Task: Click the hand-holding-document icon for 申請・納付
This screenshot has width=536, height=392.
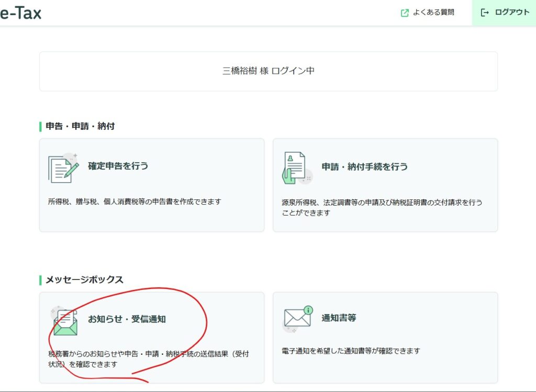Action: point(297,168)
